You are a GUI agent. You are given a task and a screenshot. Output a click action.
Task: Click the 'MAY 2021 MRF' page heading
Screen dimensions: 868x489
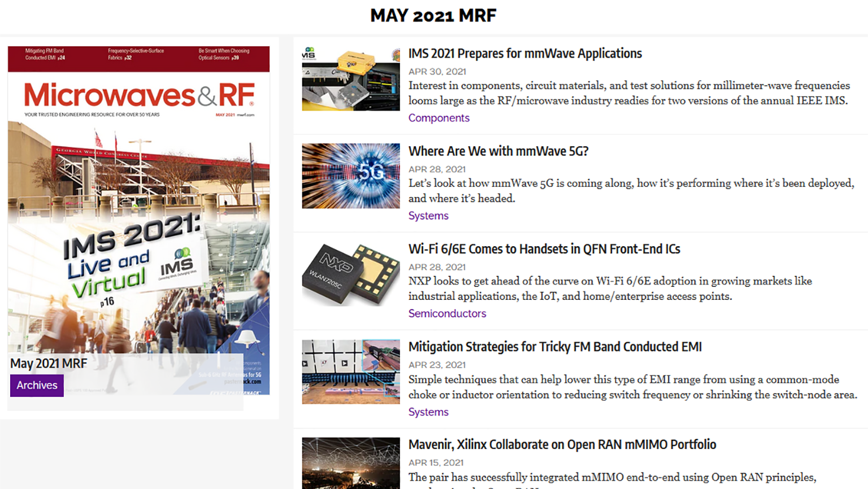click(x=433, y=15)
